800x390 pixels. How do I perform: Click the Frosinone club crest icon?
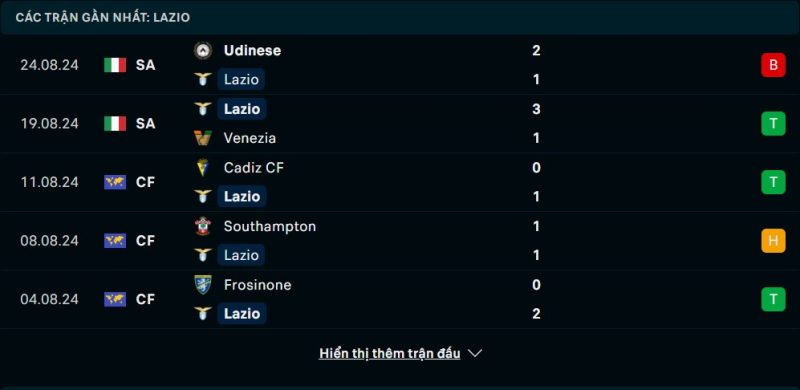(x=203, y=285)
